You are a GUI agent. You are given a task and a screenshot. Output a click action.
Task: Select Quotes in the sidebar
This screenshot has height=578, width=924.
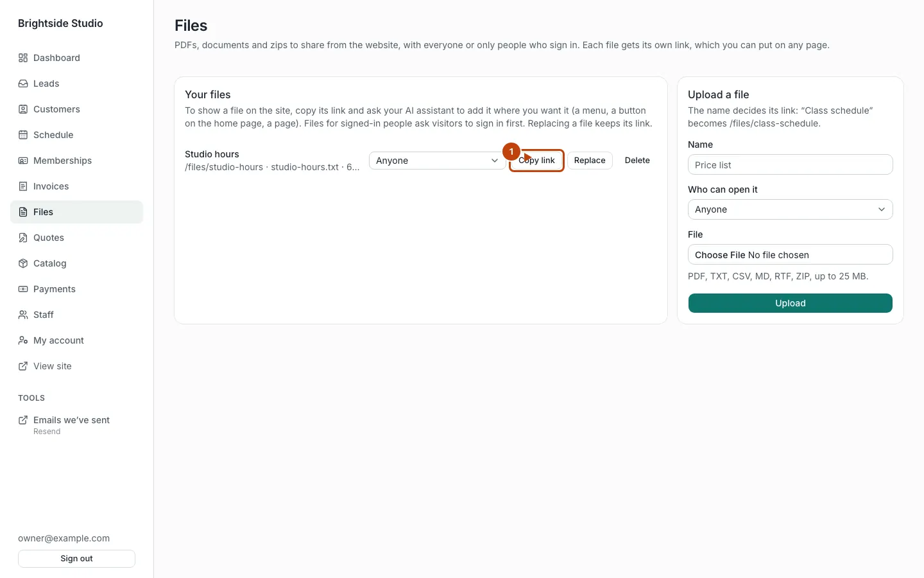click(x=76, y=238)
